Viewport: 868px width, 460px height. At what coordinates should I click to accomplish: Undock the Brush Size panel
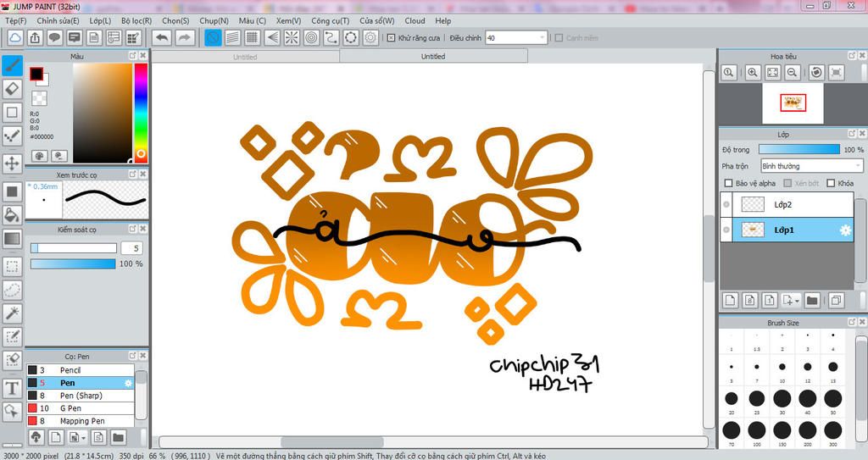pyautogui.click(x=852, y=322)
